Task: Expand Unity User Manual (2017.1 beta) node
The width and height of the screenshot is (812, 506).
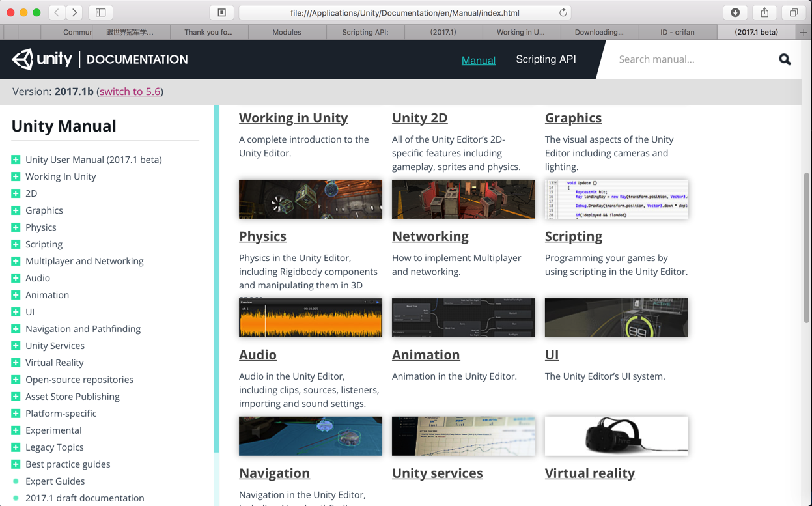Action: [x=16, y=160]
